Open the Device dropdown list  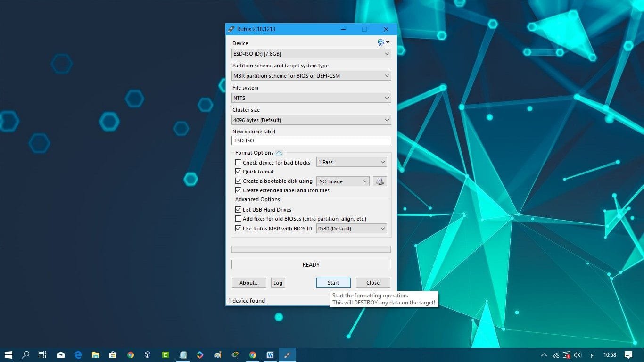pos(311,54)
